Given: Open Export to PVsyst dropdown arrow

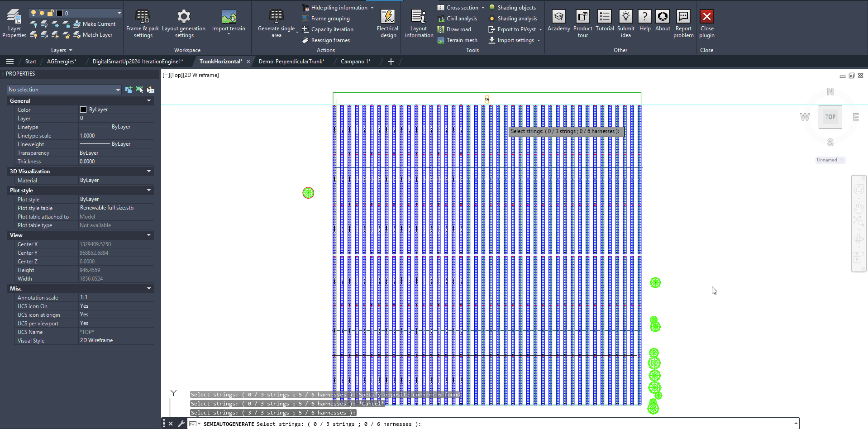Looking at the screenshot, I should [x=540, y=30].
